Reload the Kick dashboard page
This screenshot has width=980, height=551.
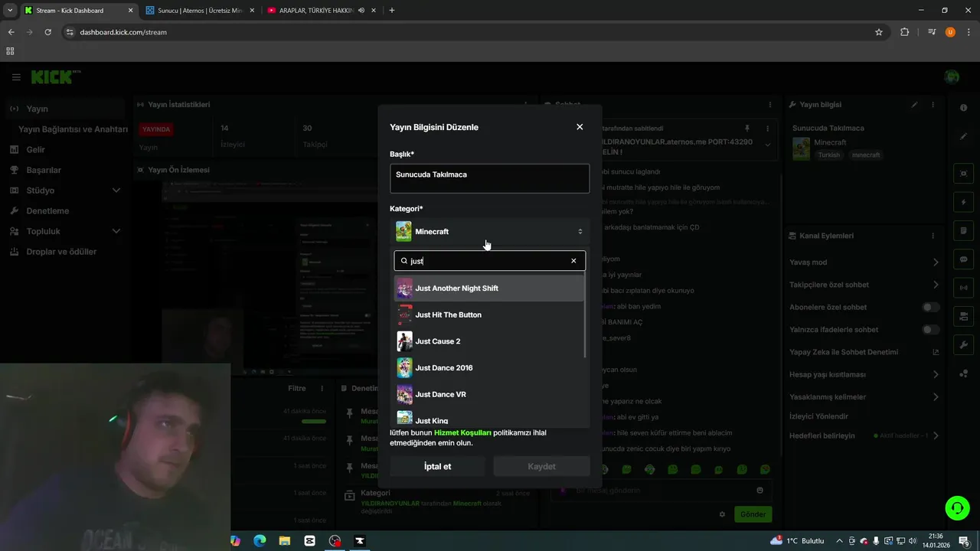click(47, 32)
